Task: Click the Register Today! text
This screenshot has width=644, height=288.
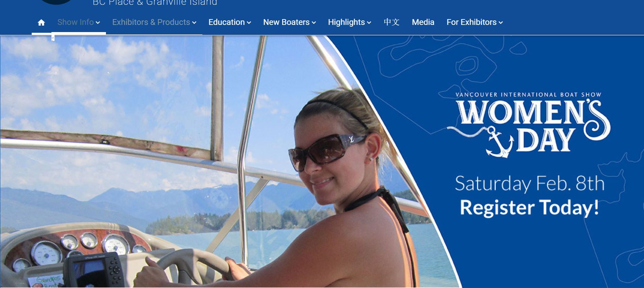Action: point(530,207)
